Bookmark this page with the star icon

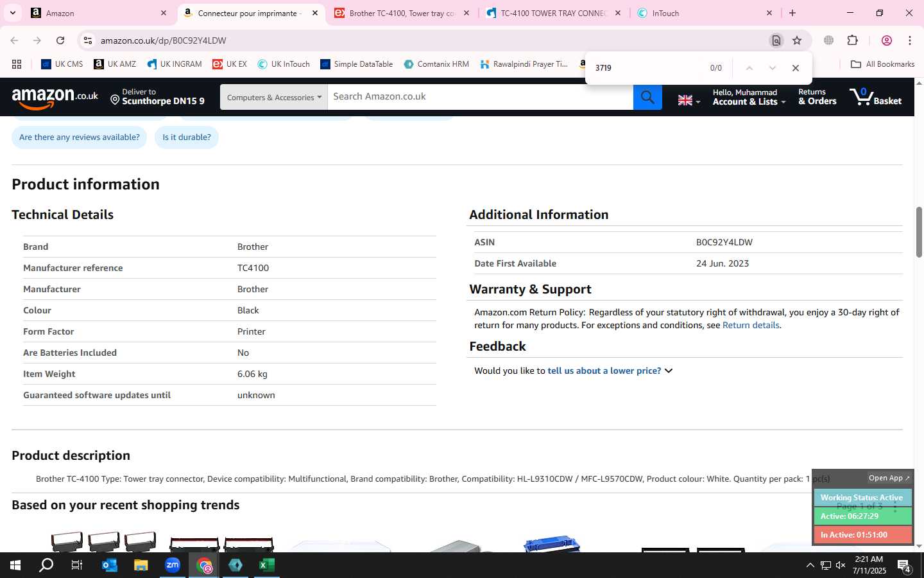click(797, 40)
